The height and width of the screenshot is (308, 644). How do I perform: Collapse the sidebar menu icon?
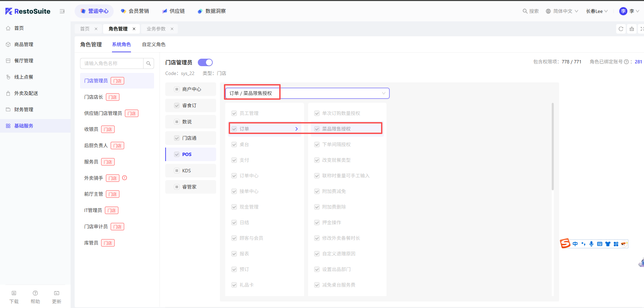(62, 11)
